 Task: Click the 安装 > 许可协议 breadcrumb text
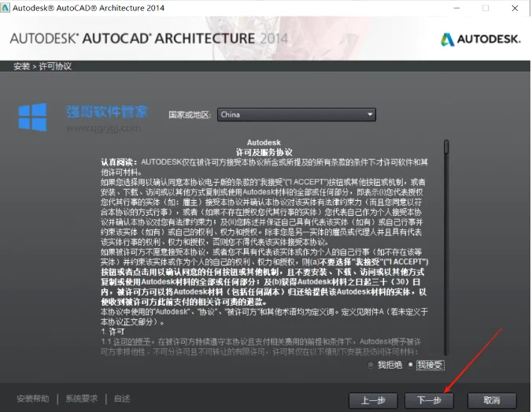42,66
